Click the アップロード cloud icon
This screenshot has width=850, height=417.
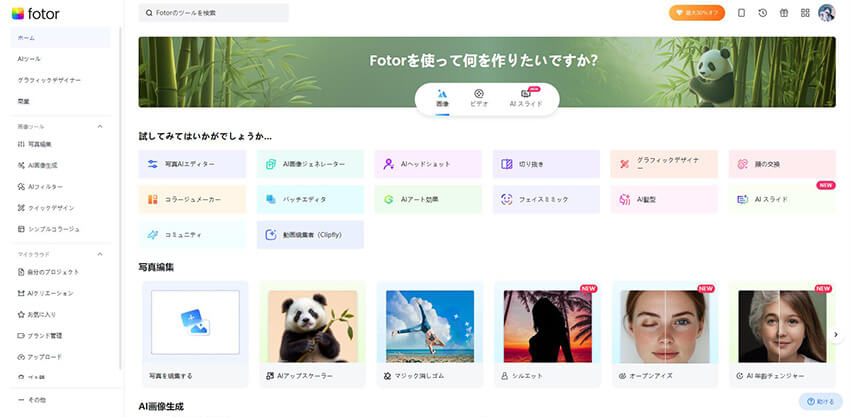click(21, 357)
